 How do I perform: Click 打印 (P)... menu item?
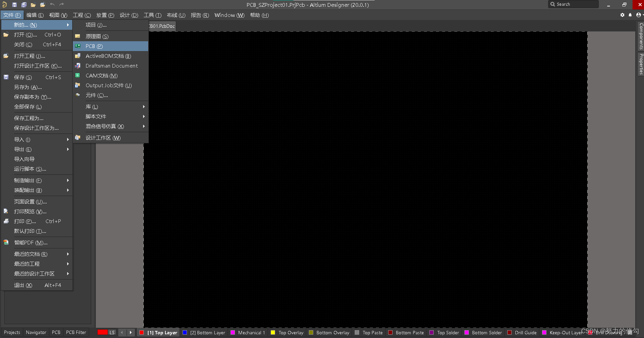[x=37, y=221]
